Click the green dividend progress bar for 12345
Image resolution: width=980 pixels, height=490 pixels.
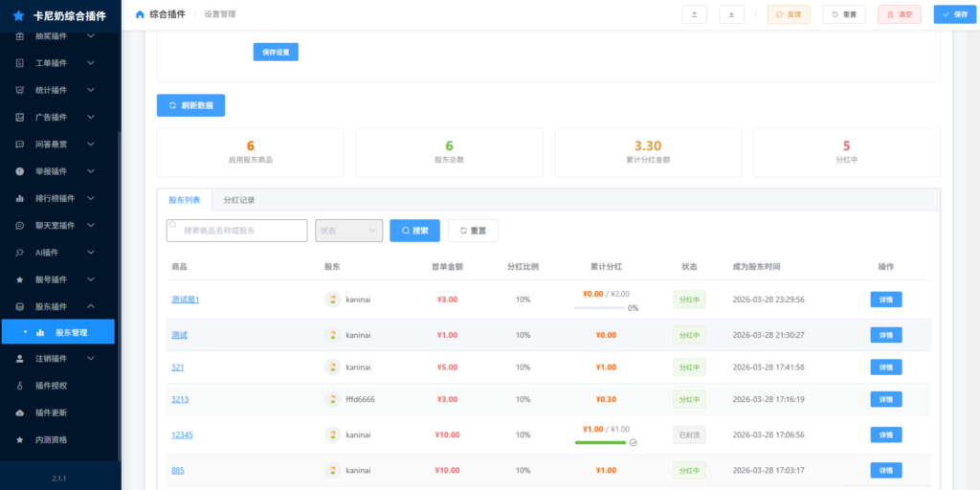(600, 442)
